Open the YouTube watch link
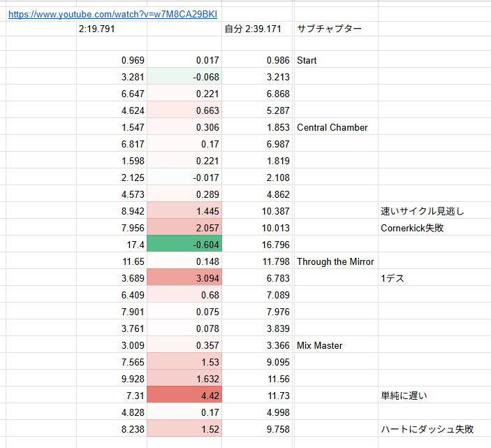Image resolution: width=491 pixels, height=448 pixels. (x=112, y=15)
